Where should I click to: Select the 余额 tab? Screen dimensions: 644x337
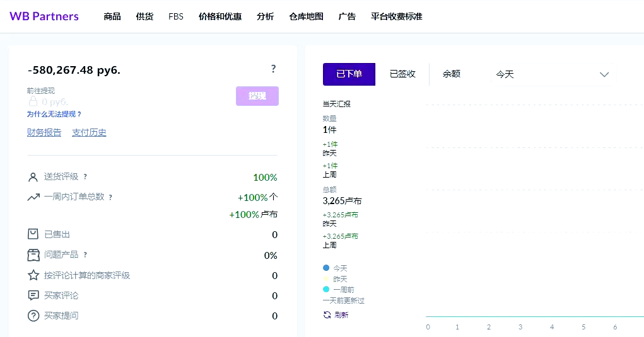pos(452,74)
